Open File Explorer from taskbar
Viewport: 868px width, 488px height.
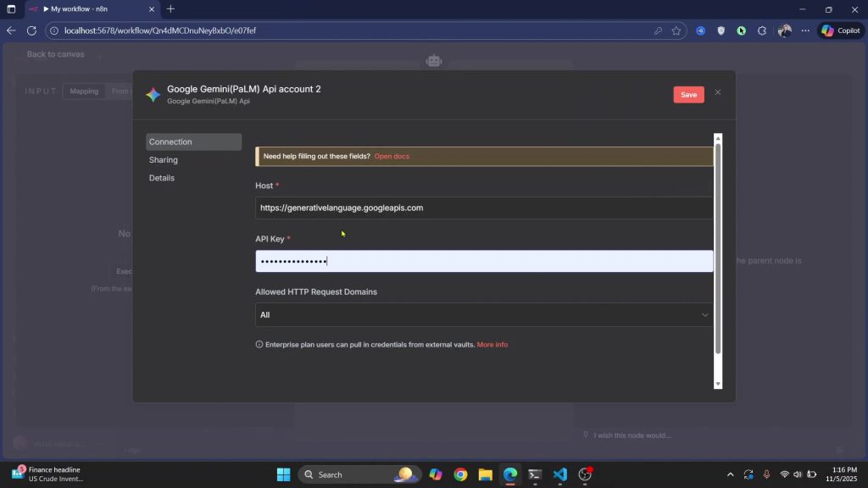pyautogui.click(x=485, y=474)
